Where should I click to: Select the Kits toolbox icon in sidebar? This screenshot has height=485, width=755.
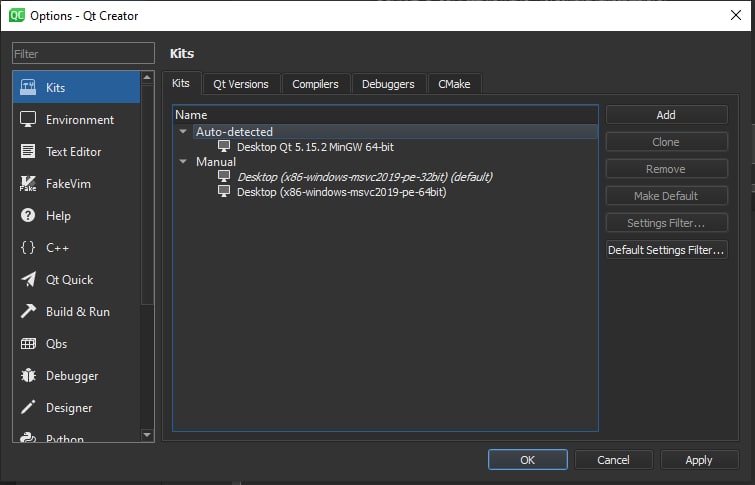click(x=28, y=87)
